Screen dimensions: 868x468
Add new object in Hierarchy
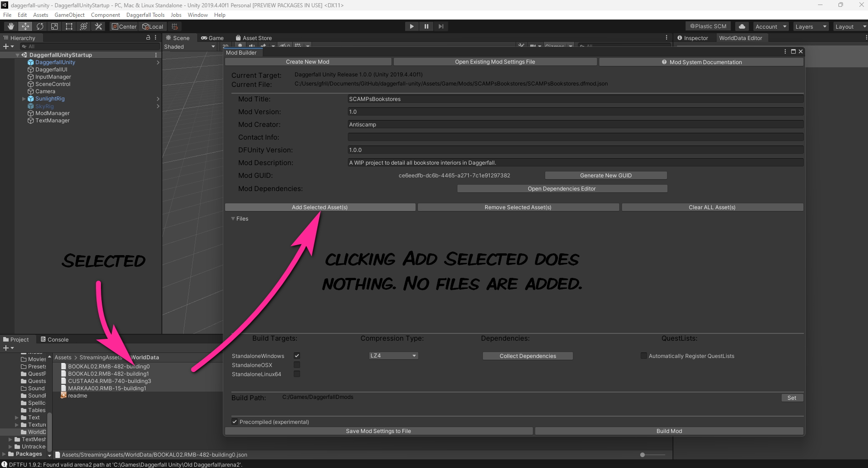(8, 46)
